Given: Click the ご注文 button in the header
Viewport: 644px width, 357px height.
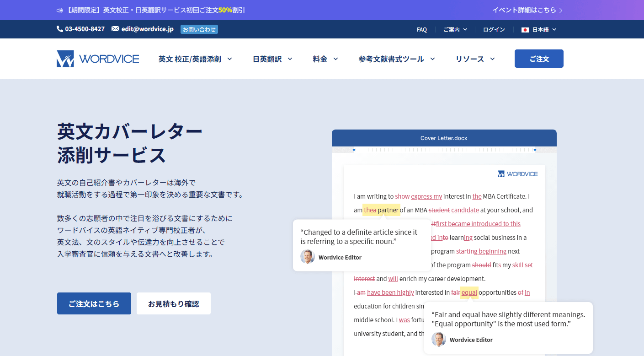Looking at the screenshot, I should click(539, 59).
